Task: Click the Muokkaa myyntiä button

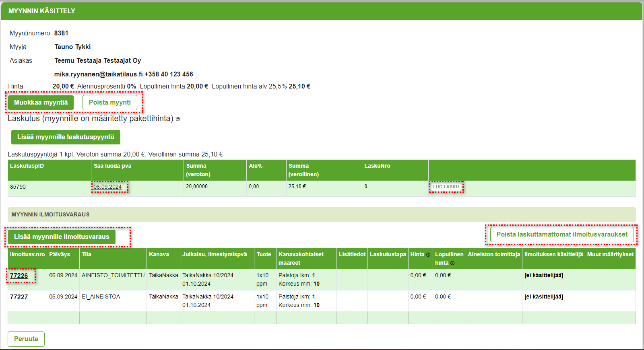Action: [41, 103]
